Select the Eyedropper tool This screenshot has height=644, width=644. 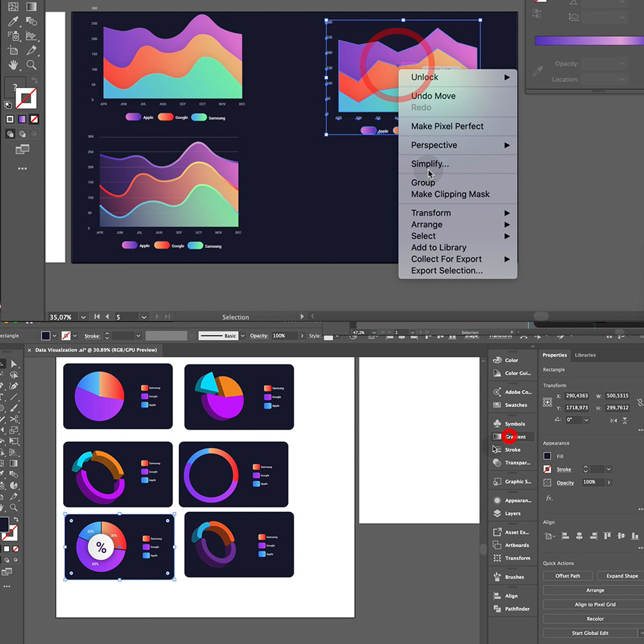coord(13,21)
